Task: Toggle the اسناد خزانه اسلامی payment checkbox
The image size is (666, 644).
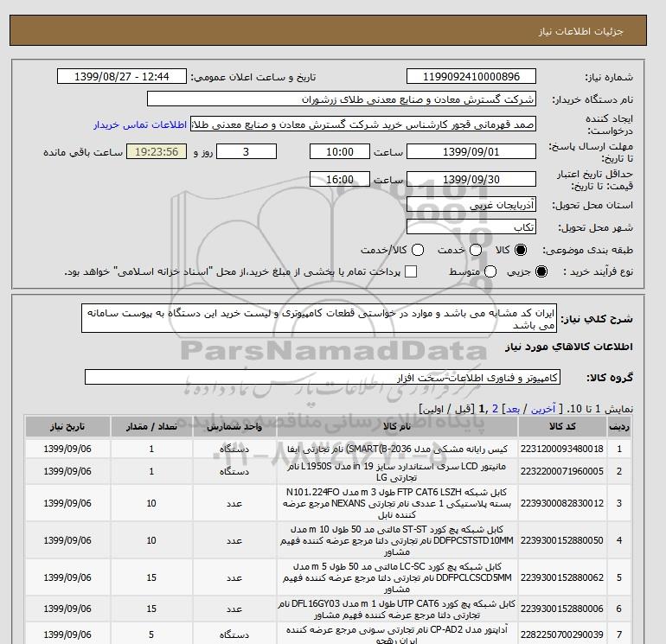Action: point(411,271)
